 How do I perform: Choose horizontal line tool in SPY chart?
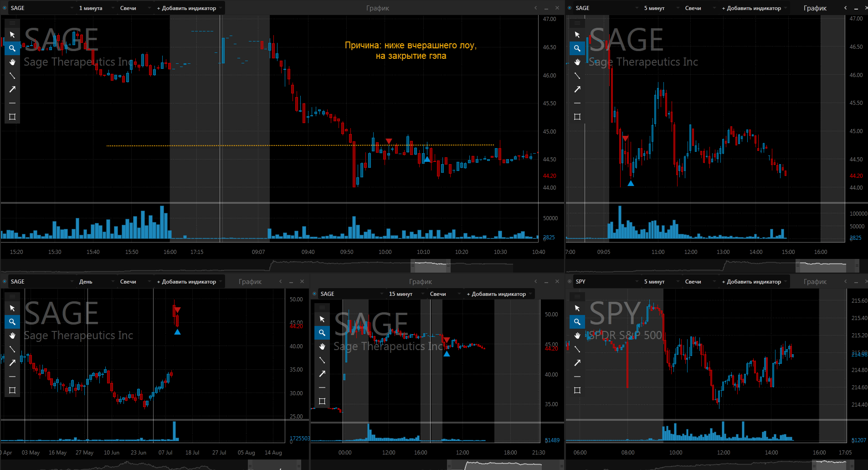point(577,377)
